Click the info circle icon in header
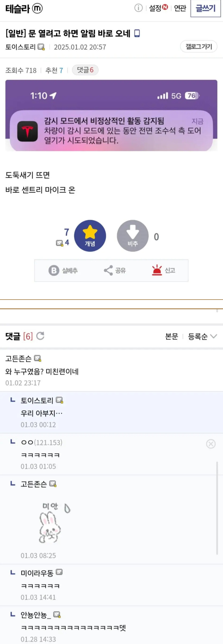223x644 pixels. pyautogui.click(x=138, y=8)
